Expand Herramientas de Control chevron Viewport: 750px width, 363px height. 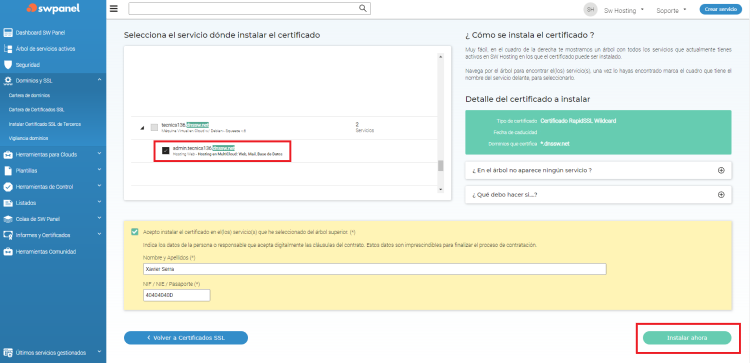(99, 187)
